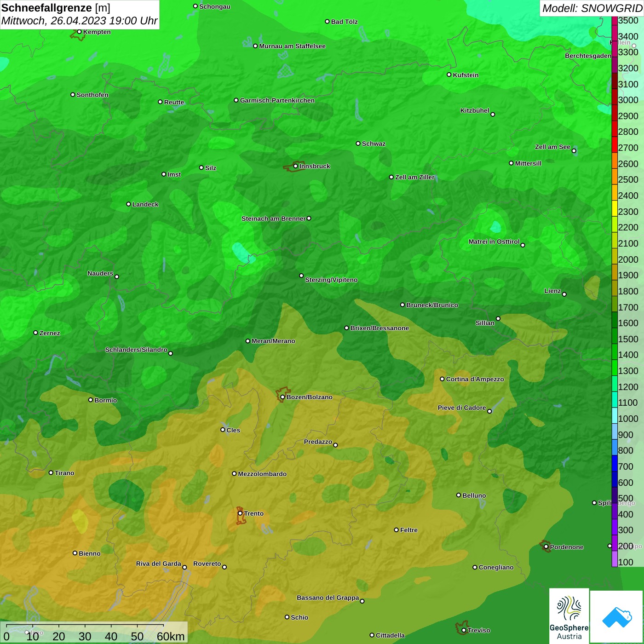Click the 'Brixen/Bressanone' label

[379, 328]
